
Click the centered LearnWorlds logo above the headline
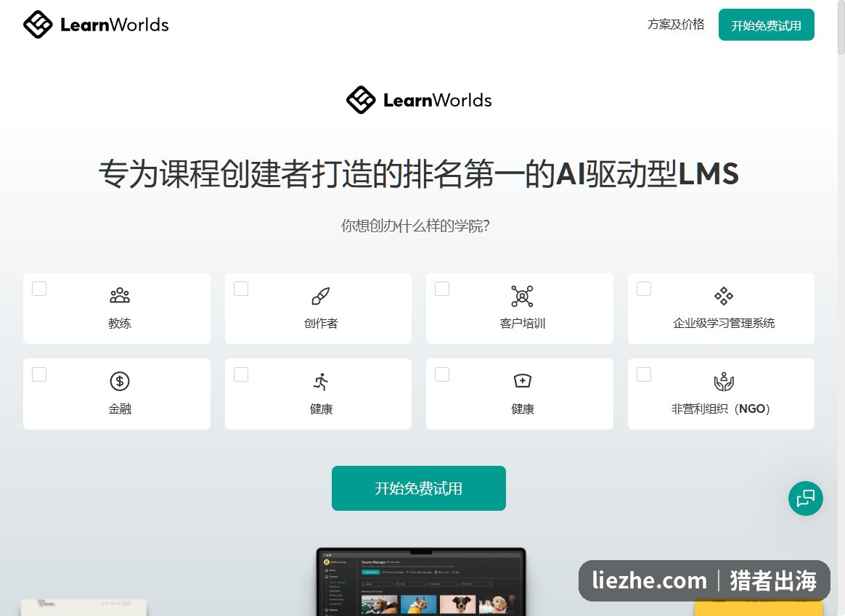tap(419, 99)
